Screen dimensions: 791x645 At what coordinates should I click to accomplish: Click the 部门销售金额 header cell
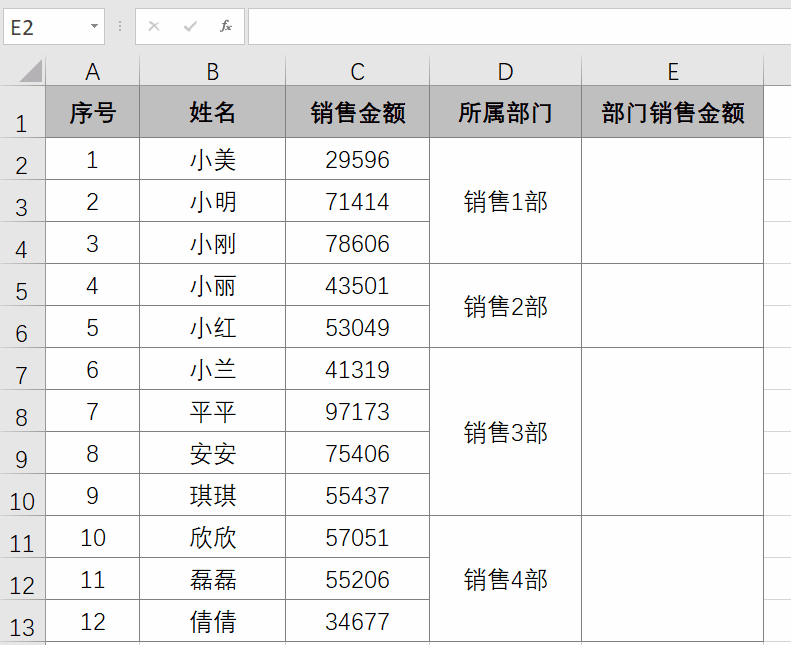point(672,112)
